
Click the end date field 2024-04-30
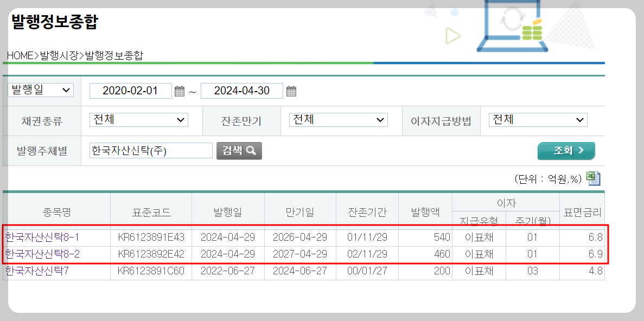242,91
